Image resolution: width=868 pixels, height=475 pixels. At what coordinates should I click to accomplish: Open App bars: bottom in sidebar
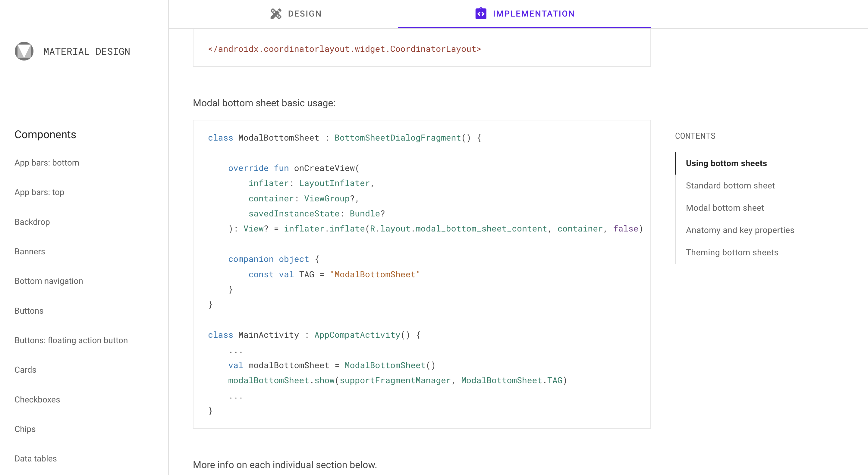(x=47, y=163)
